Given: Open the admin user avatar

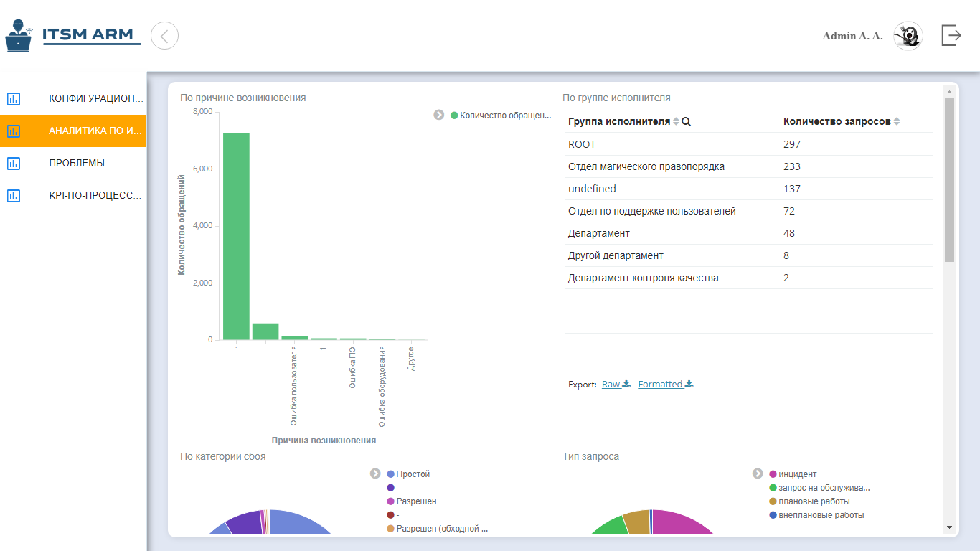Looking at the screenshot, I should coord(908,36).
